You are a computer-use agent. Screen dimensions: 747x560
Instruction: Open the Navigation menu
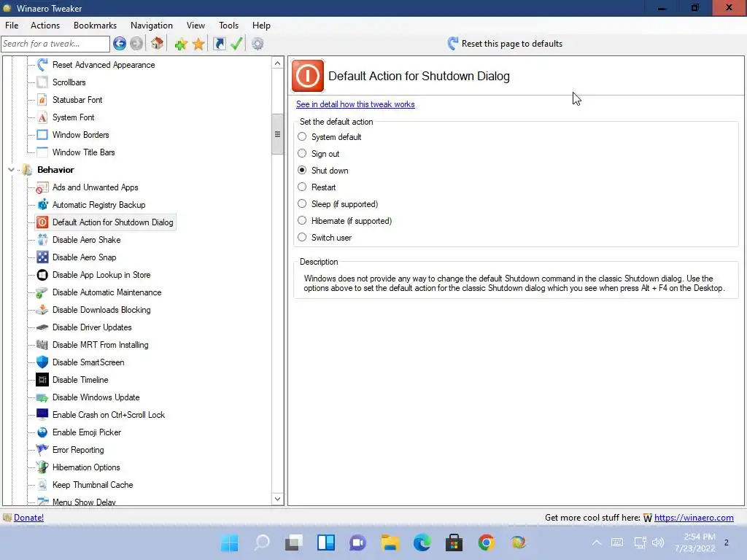click(152, 26)
